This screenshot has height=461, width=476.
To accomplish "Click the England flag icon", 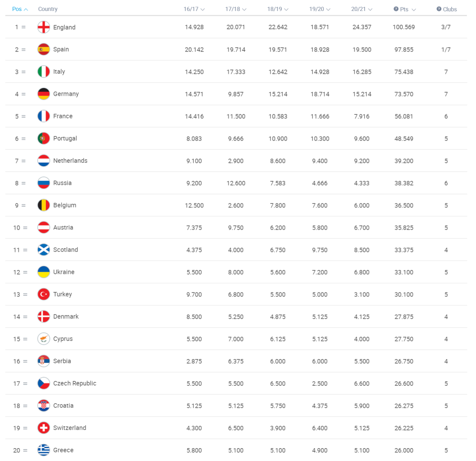I will click(x=44, y=27).
